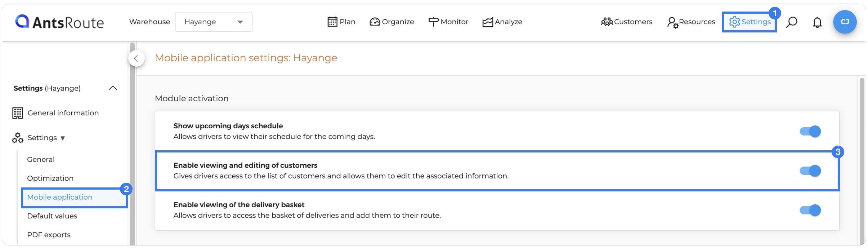
Task: Open notifications with the bell icon
Action: [817, 22]
